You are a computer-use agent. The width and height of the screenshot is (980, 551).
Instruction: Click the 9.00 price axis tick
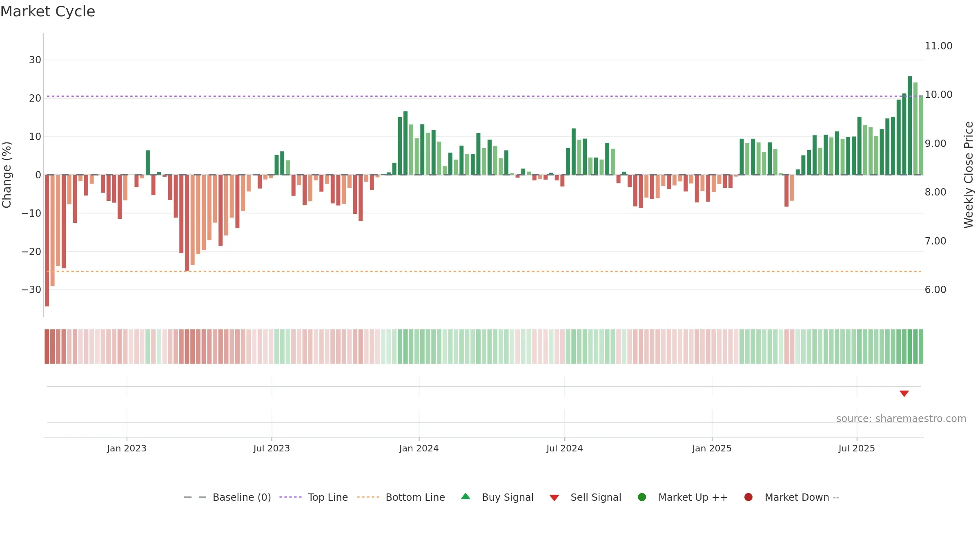[935, 143]
